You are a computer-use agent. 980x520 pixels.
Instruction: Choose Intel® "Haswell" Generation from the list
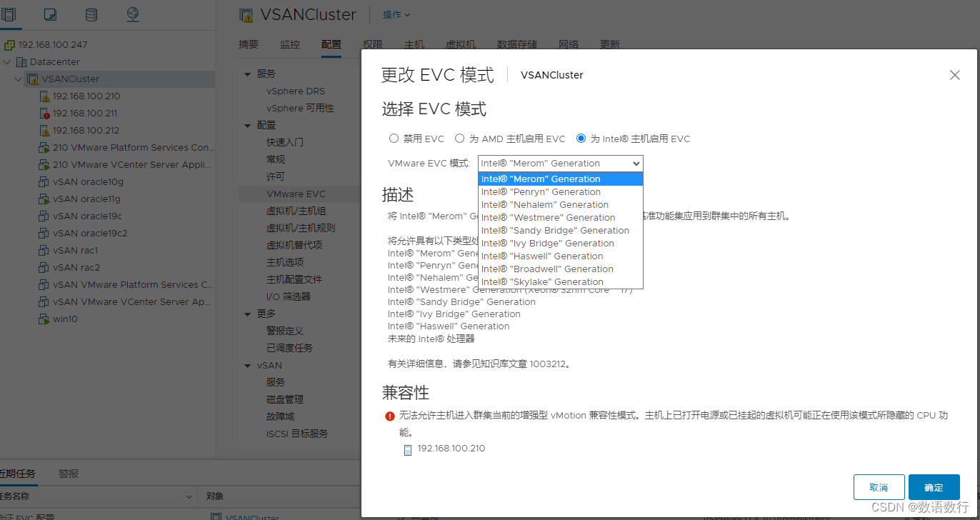click(x=541, y=256)
